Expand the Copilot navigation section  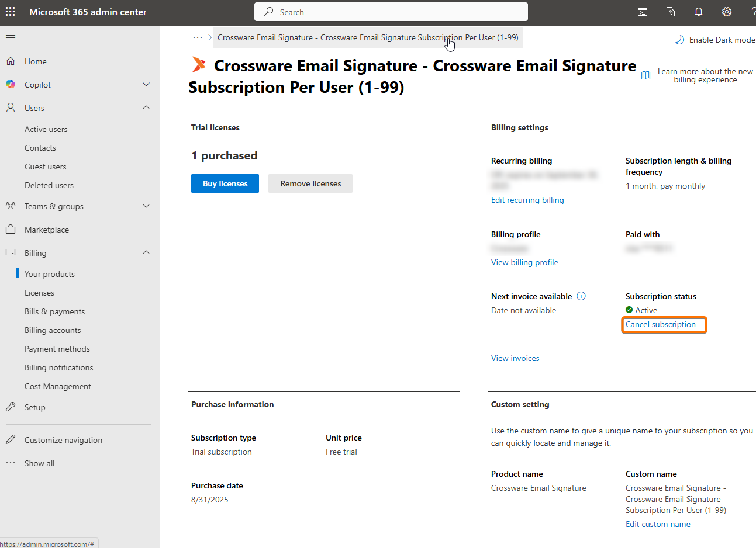(146, 85)
